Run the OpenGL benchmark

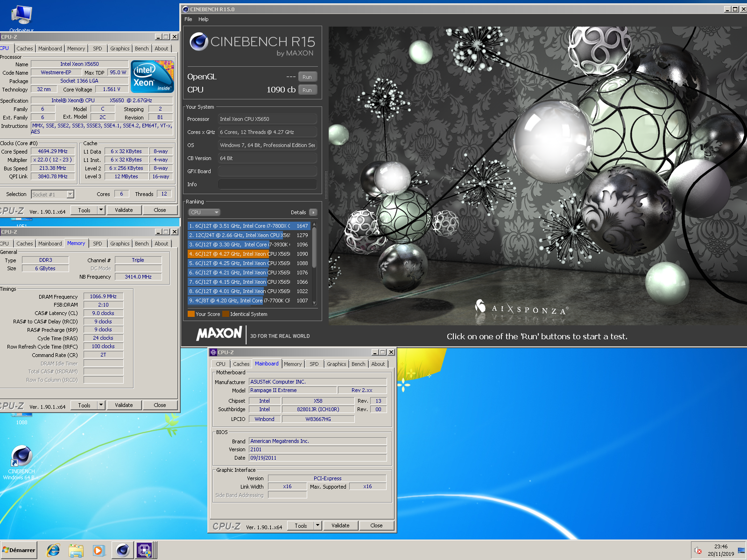pos(307,77)
